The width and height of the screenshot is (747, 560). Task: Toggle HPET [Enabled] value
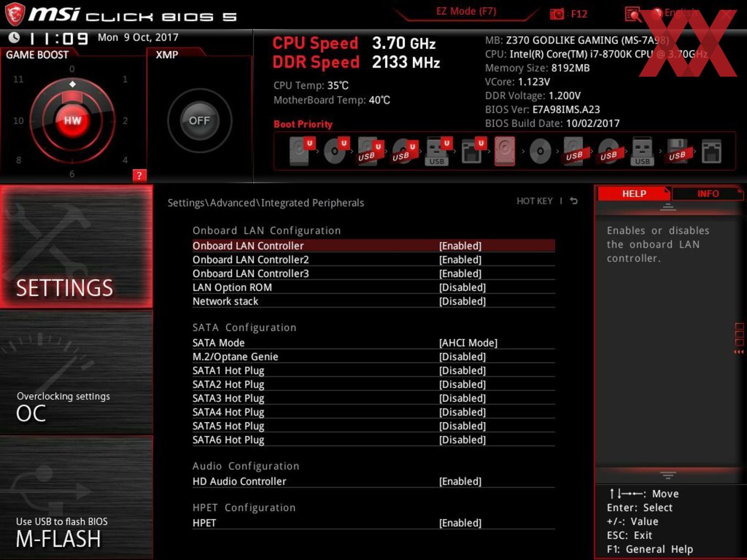pyautogui.click(x=460, y=523)
